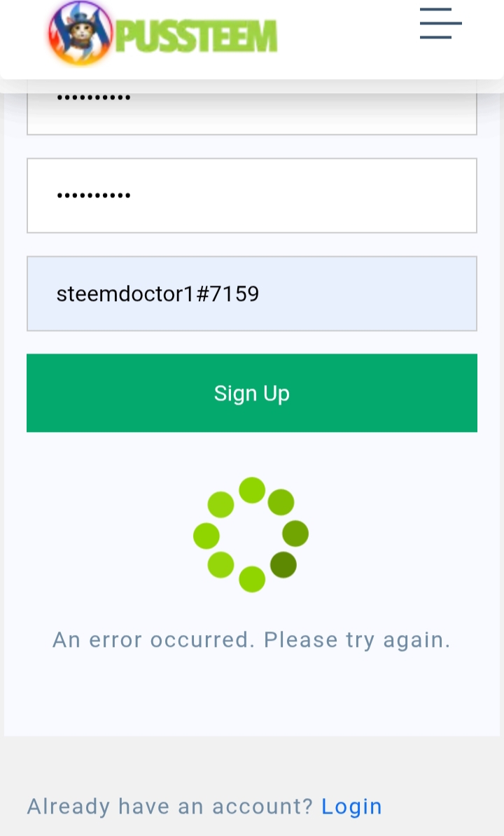Click the upper-right dot of the spinner
Image resolution: width=504 pixels, height=836 pixels.
(x=281, y=502)
